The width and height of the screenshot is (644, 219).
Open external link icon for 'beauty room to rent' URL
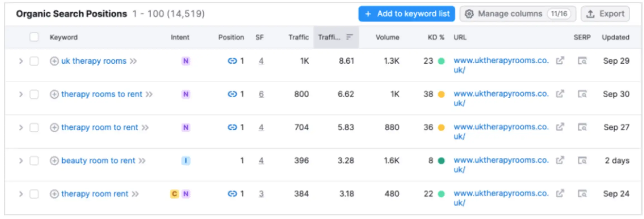click(x=560, y=160)
